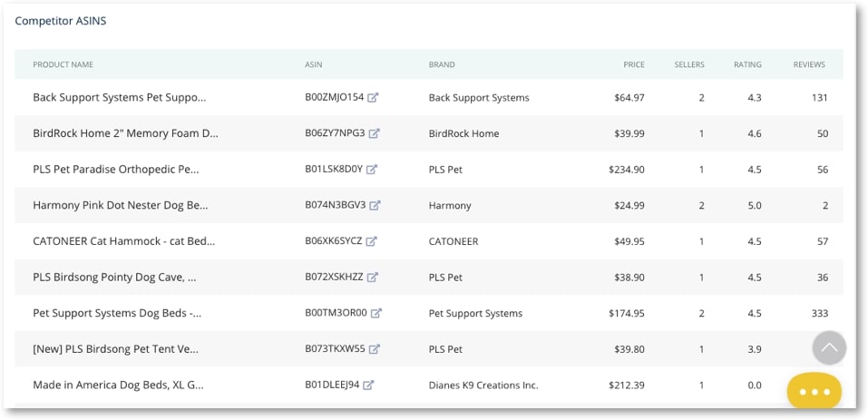Sort by the ASIN column header
This screenshot has height=420, width=868.
313,64
